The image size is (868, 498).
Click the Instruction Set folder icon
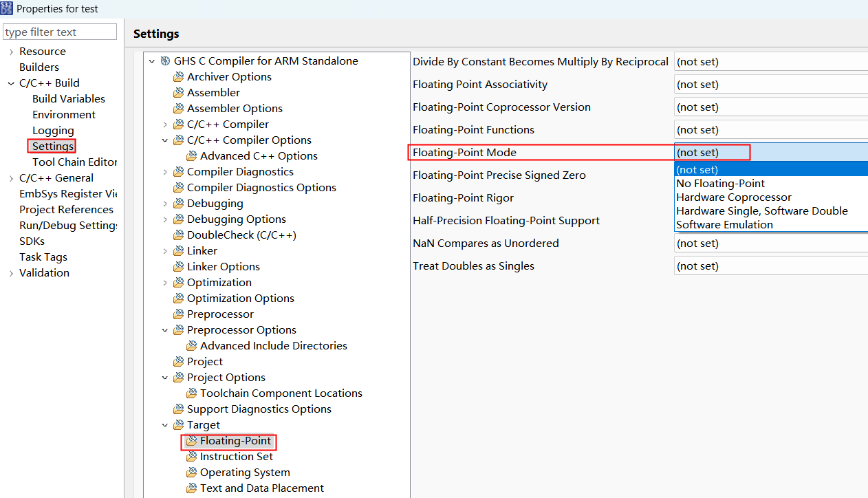tap(191, 457)
